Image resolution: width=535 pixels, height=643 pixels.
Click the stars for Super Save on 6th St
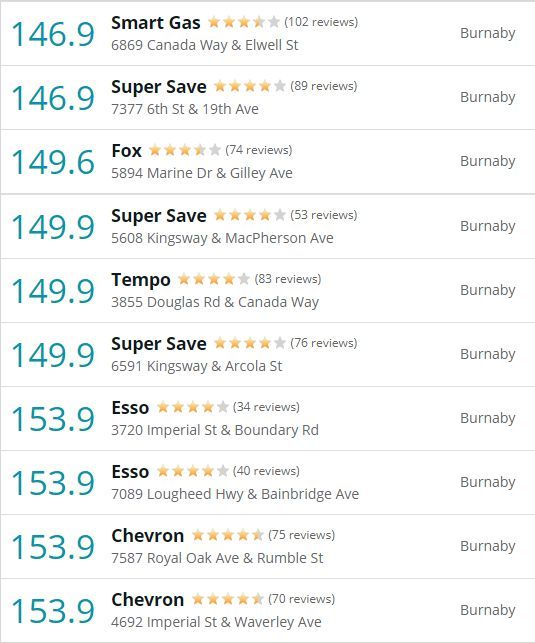click(250, 86)
